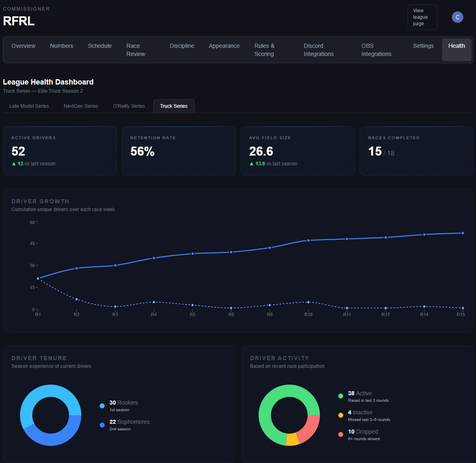Click the '30 Rookies' legend label
Viewport: 476px width, 463px height.
click(123, 403)
